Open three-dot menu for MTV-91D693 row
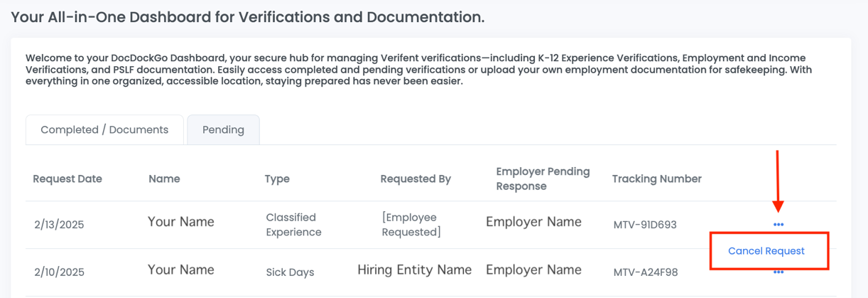 click(x=779, y=225)
